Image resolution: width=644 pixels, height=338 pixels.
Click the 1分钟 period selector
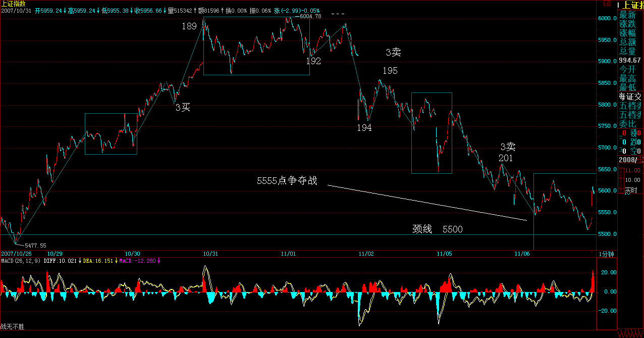tap(606, 254)
